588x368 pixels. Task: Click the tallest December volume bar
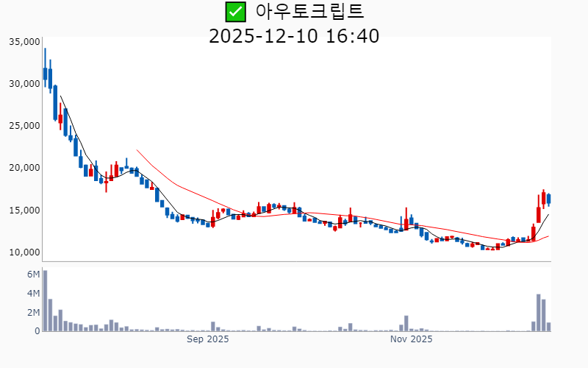[x=539, y=313]
